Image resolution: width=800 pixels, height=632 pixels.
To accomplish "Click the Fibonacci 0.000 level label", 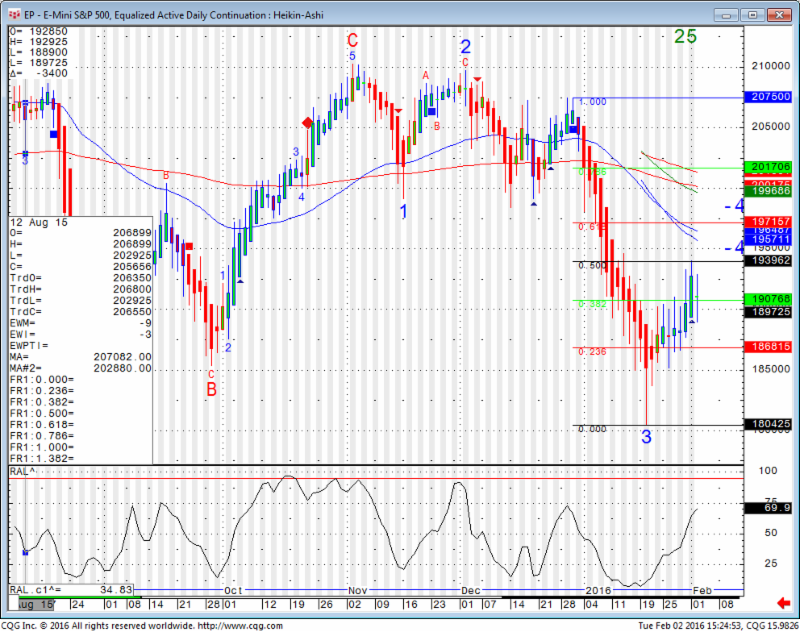I will [592, 429].
